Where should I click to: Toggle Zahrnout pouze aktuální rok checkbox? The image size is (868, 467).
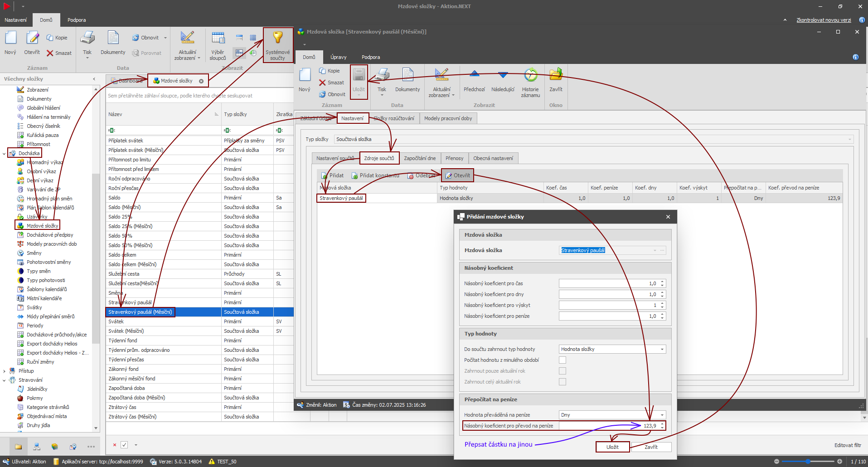tap(563, 371)
